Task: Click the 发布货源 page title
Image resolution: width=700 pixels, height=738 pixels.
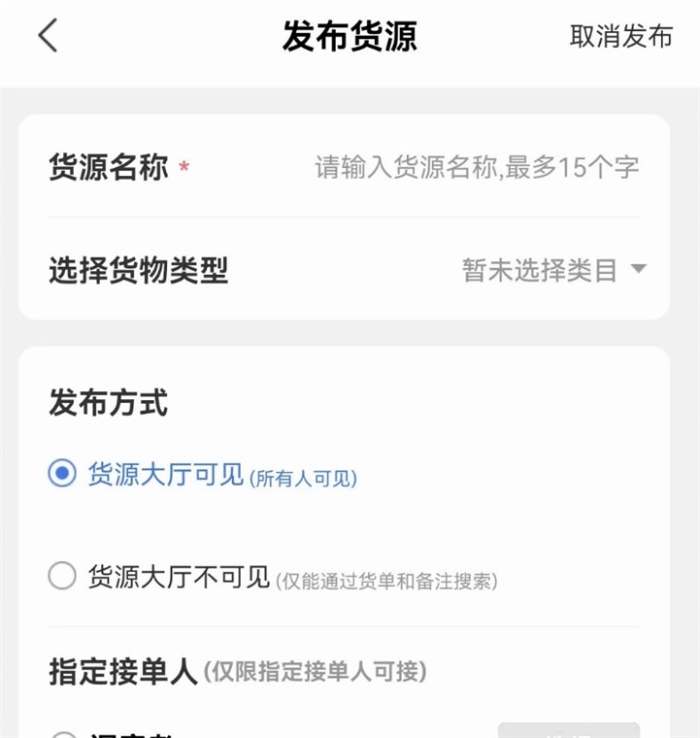Action: click(350, 37)
